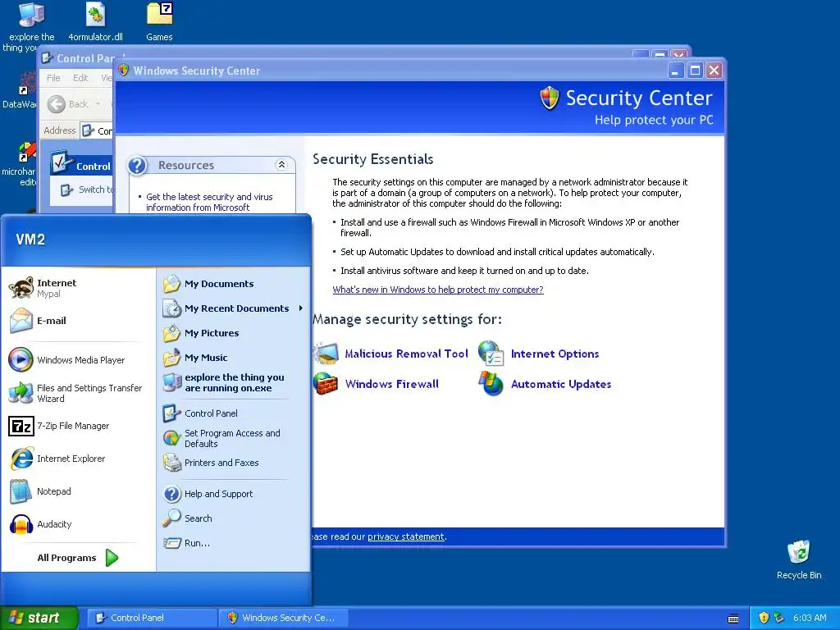840x630 pixels.
Task: Open File menu in Control Panel window
Action: coord(53,78)
